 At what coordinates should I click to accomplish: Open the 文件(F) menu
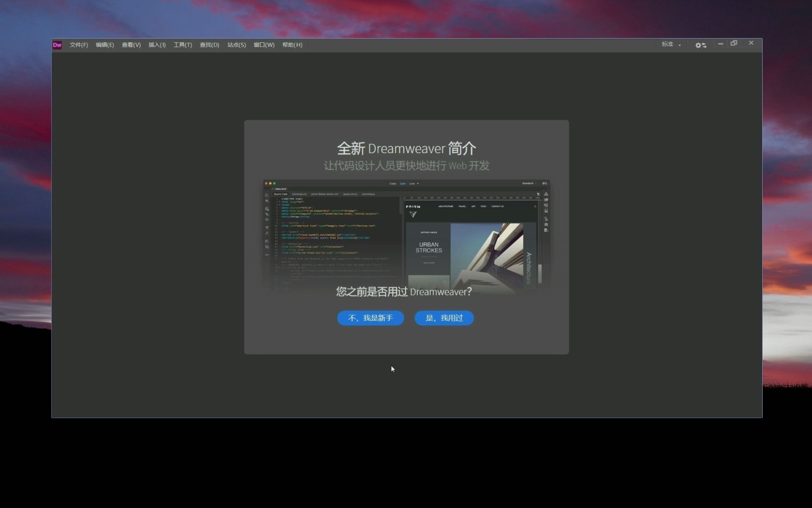pos(79,45)
